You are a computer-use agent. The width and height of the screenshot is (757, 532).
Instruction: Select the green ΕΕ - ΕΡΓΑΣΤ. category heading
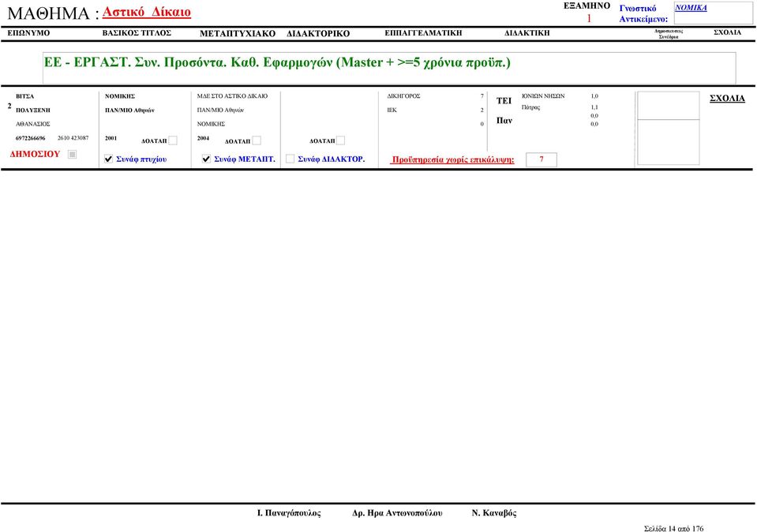point(277,62)
